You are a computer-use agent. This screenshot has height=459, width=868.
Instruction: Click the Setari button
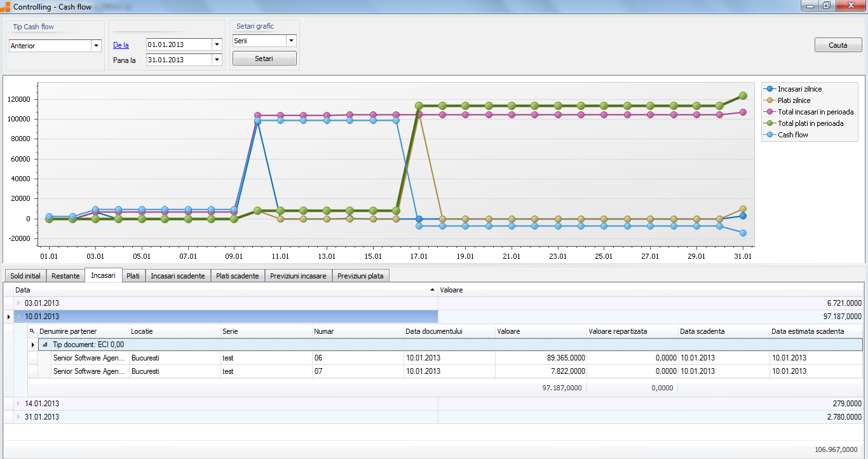(x=264, y=58)
